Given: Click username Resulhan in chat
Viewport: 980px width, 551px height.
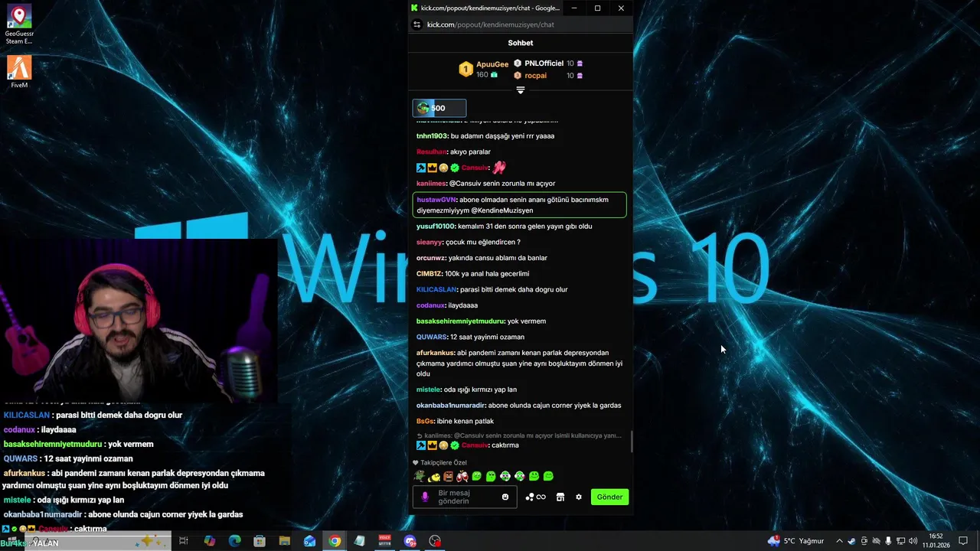Looking at the screenshot, I should pos(432,152).
